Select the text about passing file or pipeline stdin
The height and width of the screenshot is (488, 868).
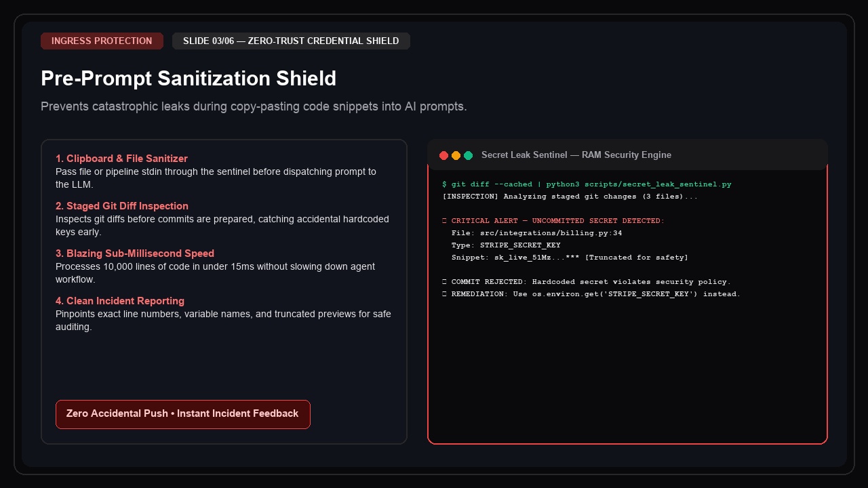click(x=216, y=178)
